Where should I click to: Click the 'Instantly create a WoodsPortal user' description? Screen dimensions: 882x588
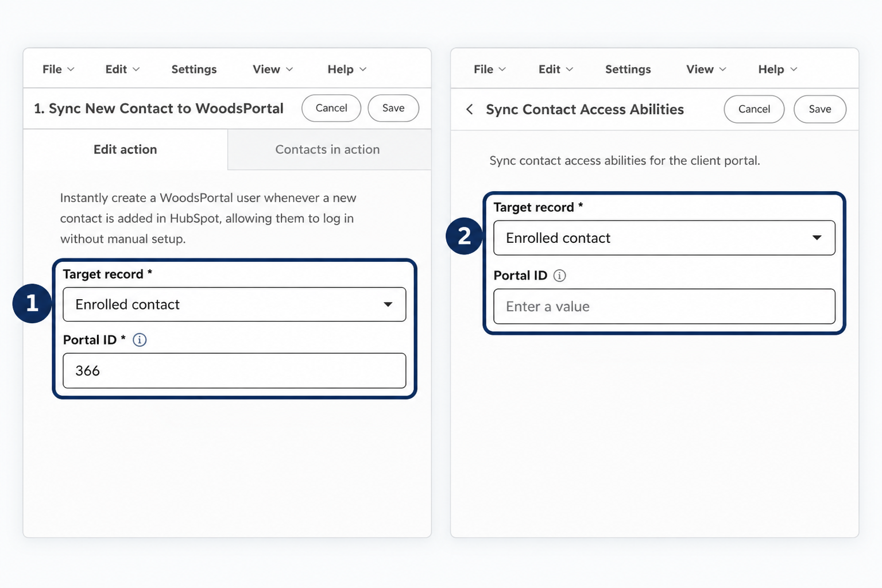pyautogui.click(x=208, y=218)
